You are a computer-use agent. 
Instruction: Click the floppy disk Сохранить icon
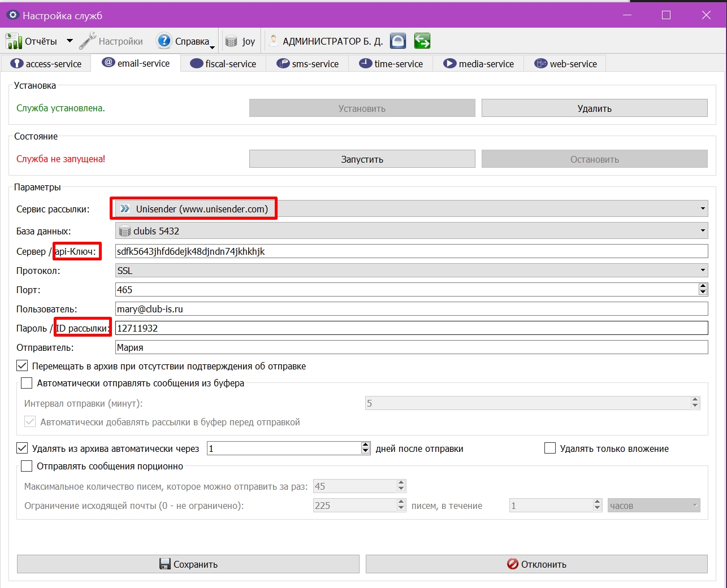point(165,564)
